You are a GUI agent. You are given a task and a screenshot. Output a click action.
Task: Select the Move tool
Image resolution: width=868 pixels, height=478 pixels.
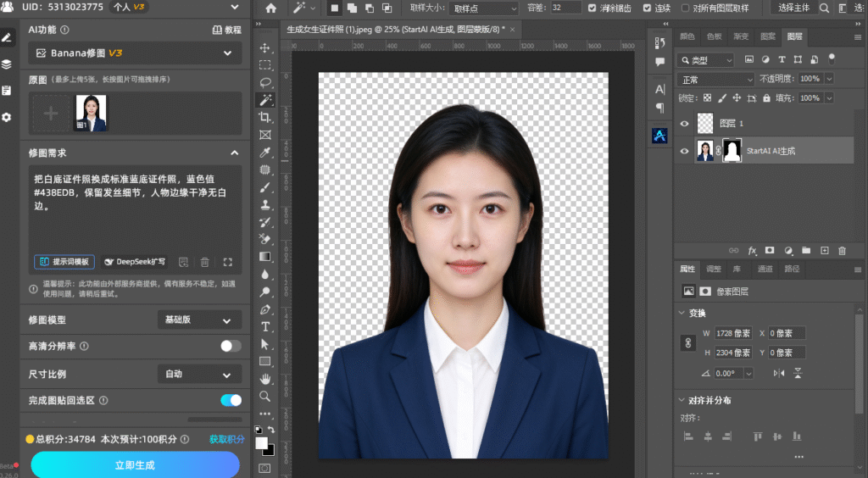(x=265, y=47)
